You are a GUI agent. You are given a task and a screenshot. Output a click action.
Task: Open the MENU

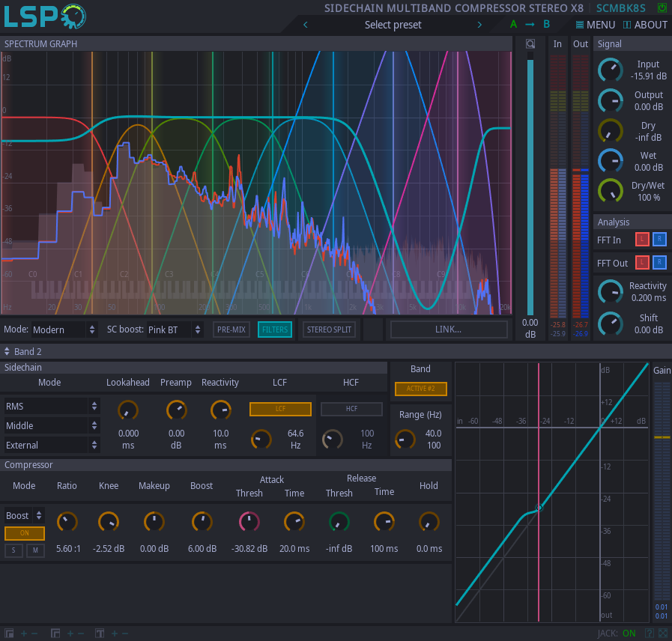596,25
